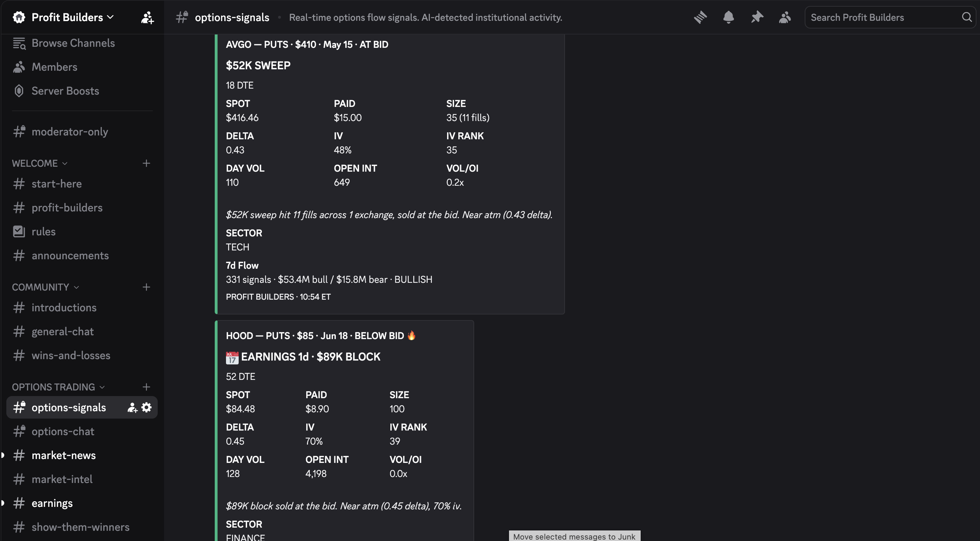980x541 pixels.
Task: Click the AVGO PUTS $410 signal header
Action: 307,44
